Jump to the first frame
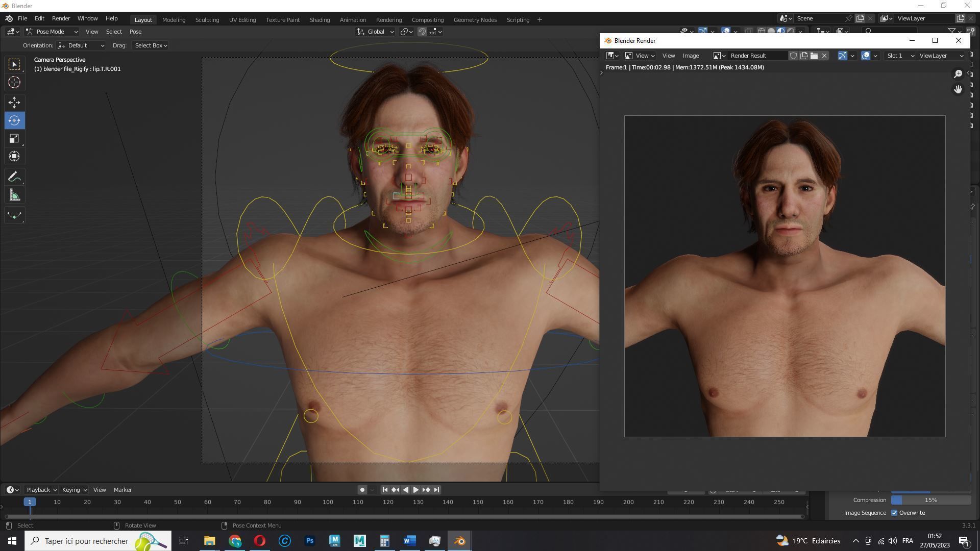This screenshot has width=980, height=551. 385,490
